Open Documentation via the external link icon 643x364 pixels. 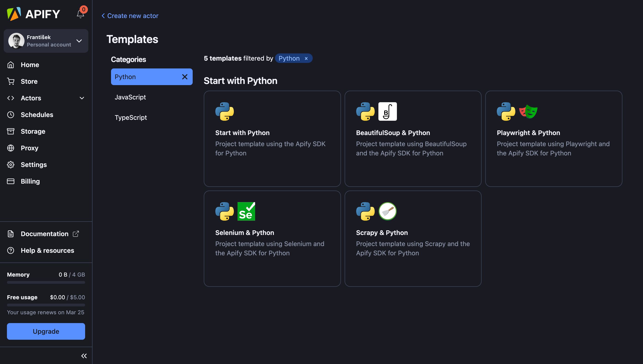click(76, 234)
